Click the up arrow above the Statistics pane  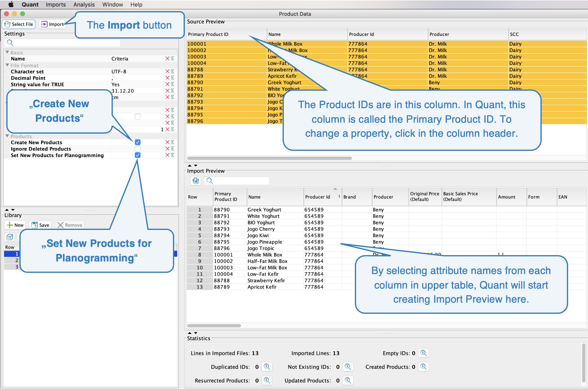tap(189, 333)
